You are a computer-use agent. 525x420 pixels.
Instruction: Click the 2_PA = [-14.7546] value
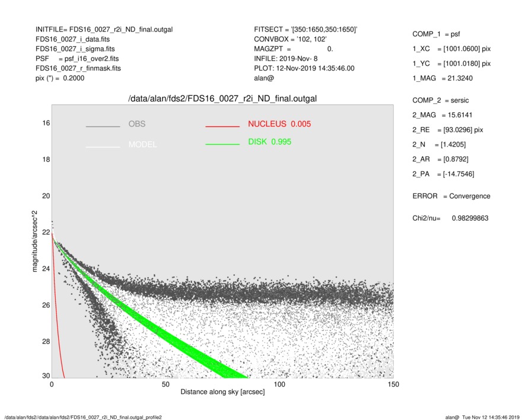click(443, 174)
